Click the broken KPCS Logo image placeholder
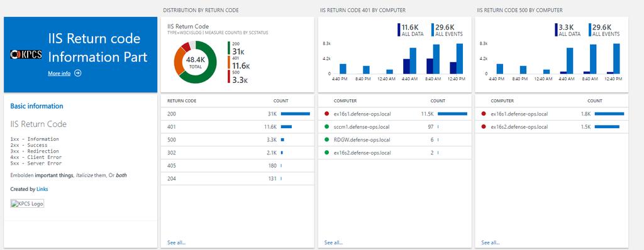This screenshot has width=644, height=250. pos(27,204)
